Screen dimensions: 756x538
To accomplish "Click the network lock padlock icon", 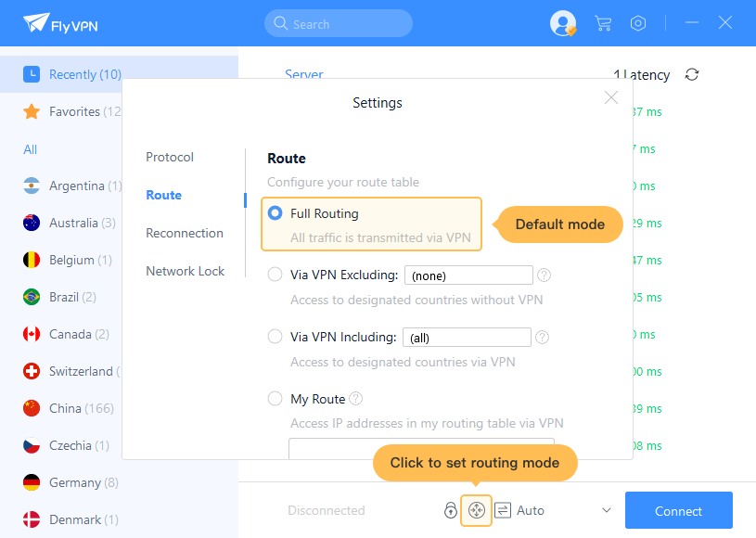I will 450,510.
